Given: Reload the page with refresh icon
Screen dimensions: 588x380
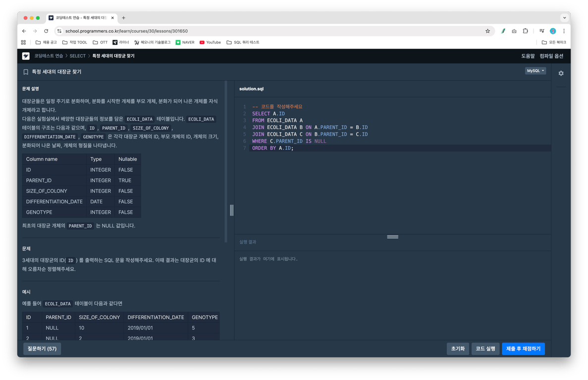Looking at the screenshot, I should click(x=46, y=31).
